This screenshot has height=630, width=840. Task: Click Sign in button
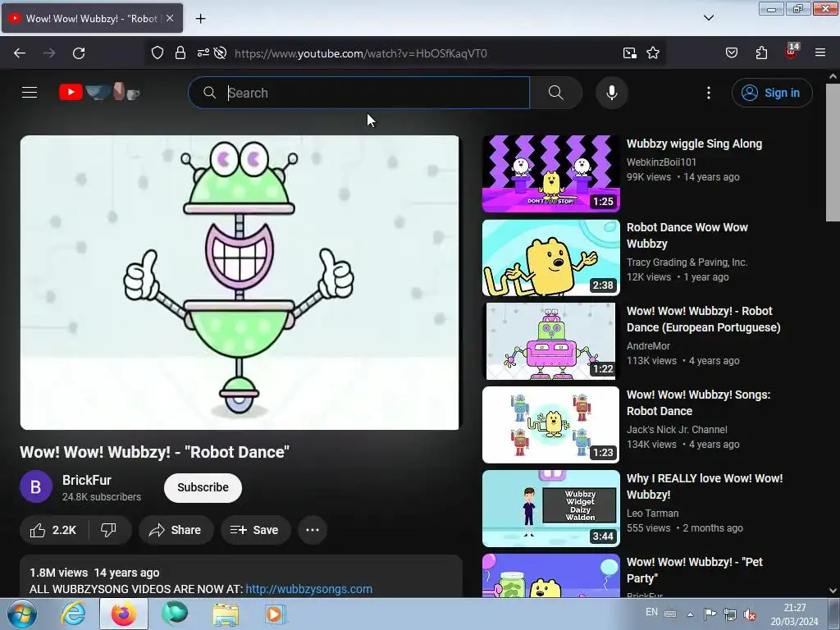coord(772,93)
